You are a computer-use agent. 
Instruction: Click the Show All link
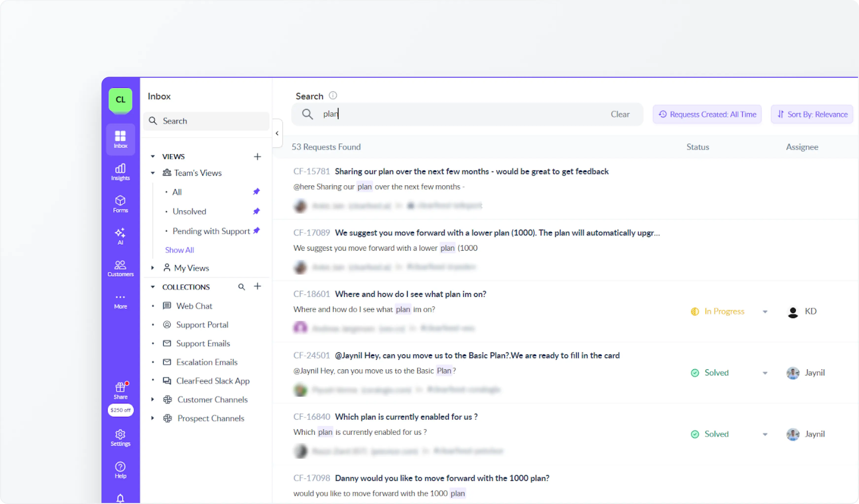(179, 250)
